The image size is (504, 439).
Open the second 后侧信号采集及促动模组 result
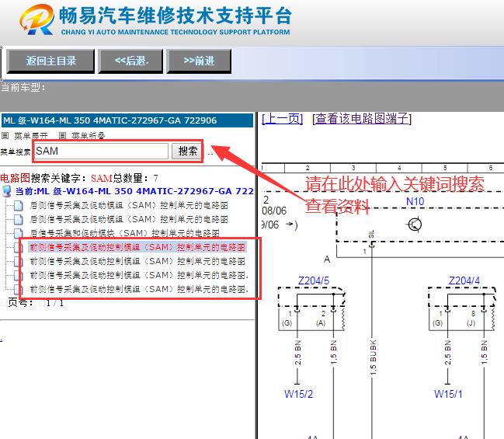click(129, 219)
